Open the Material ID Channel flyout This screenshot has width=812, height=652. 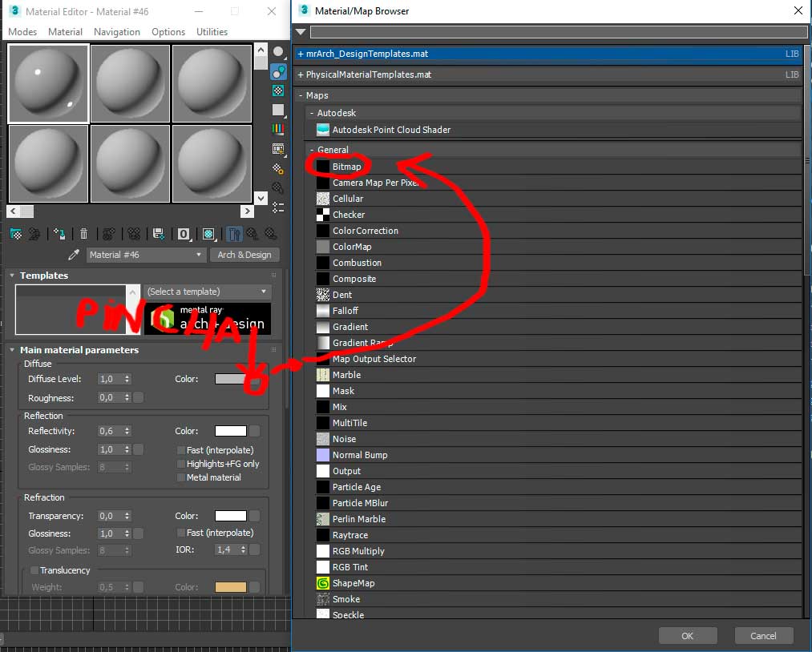pyautogui.click(x=184, y=234)
